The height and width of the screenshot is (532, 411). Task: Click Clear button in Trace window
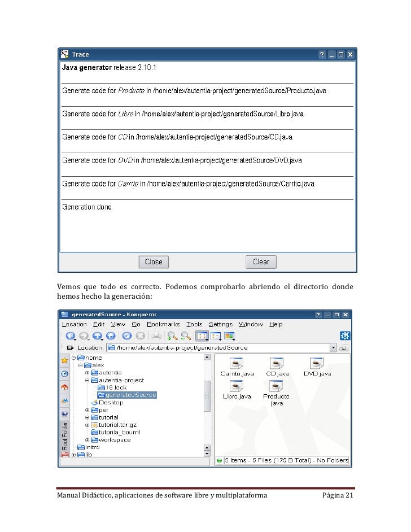tap(261, 262)
